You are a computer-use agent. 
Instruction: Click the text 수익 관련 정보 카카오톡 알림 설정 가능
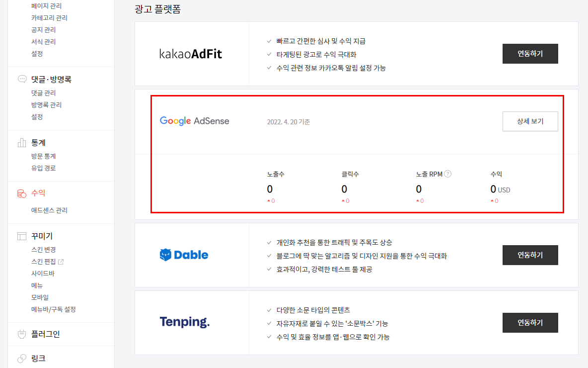click(x=331, y=68)
